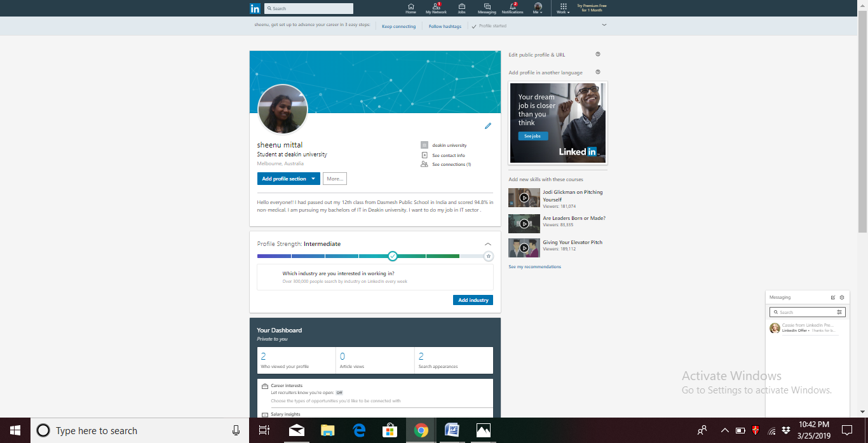868x443 pixels.
Task: Open the See contact info link
Action: 448,155
